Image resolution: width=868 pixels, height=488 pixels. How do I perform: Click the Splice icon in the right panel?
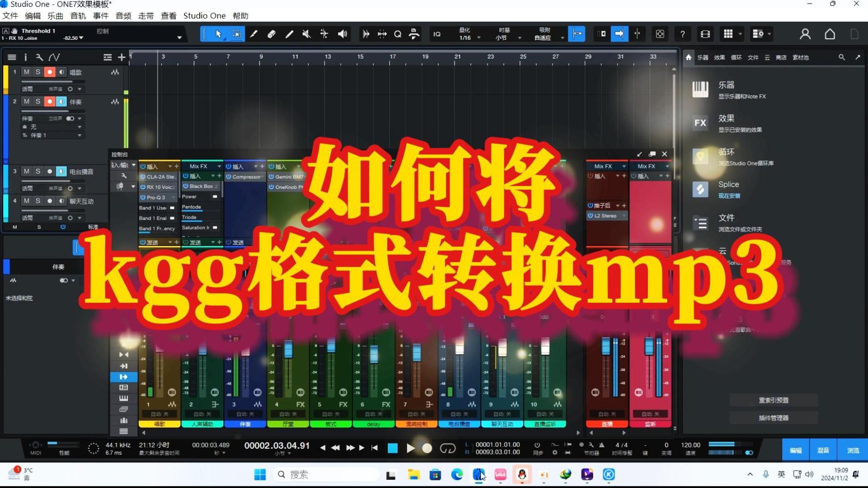pos(700,189)
